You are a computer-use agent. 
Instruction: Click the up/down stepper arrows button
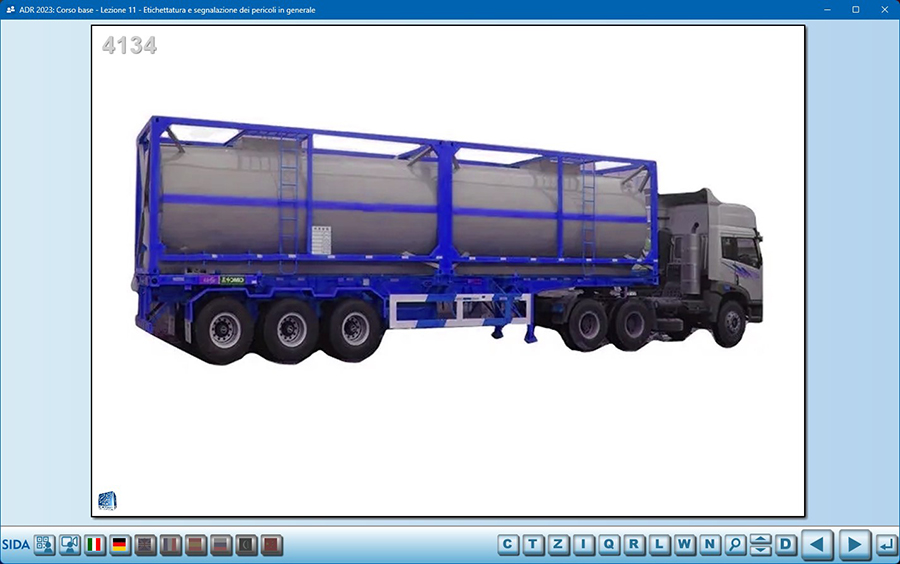[x=760, y=545]
